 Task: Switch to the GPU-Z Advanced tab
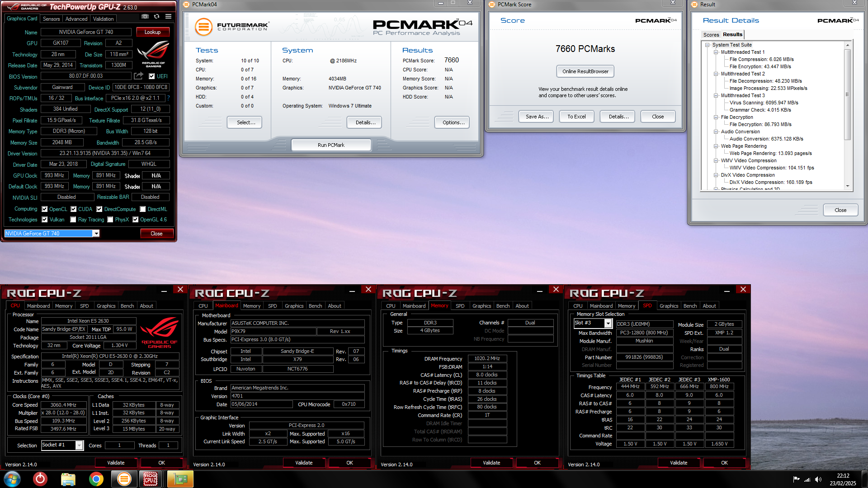[x=76, y=19]
